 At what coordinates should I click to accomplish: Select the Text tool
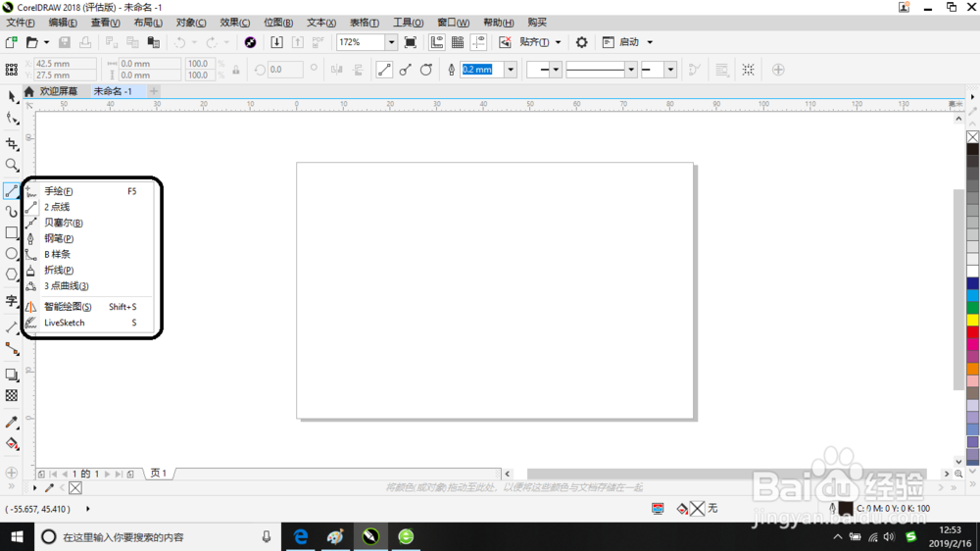click(x=12, y=301)
